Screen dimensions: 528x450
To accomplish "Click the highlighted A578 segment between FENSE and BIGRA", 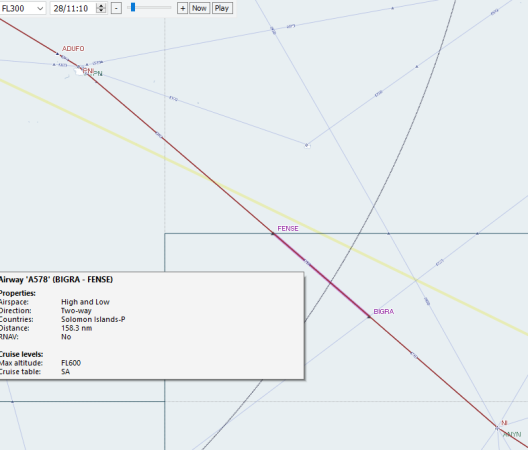I will pos(321,275).
